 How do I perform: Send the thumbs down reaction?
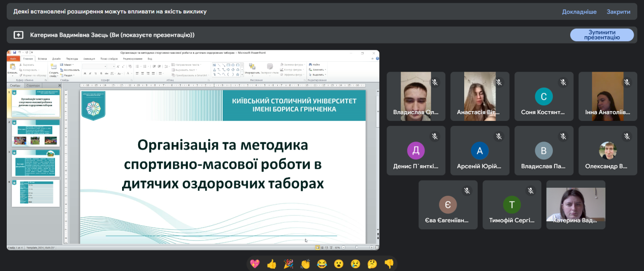coord(389,264)
